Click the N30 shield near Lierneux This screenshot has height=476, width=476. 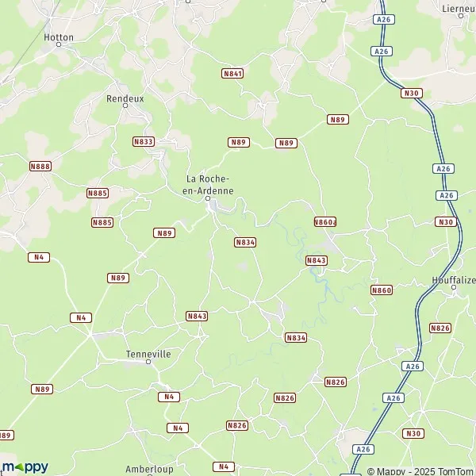pyautogui.click(x=412, y=93)
